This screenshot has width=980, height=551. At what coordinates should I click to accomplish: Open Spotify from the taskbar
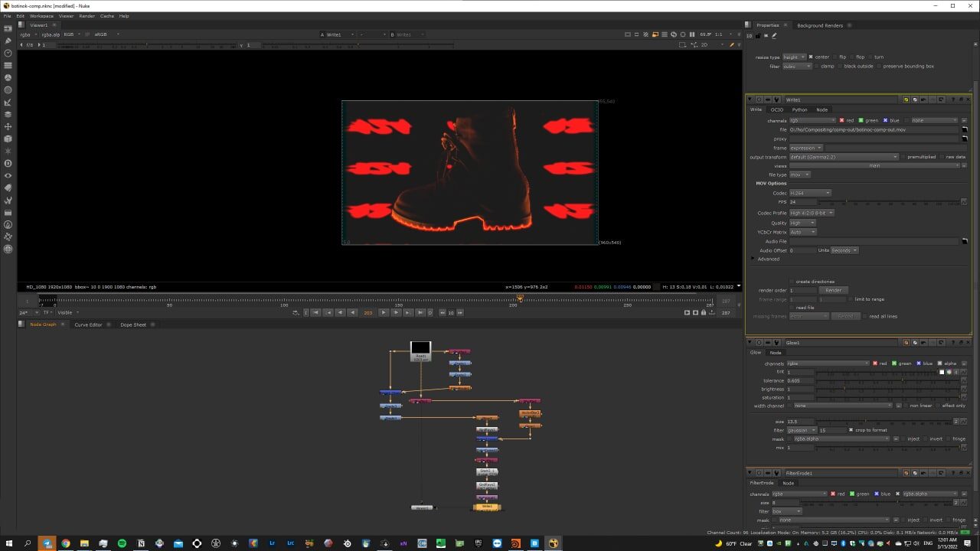(122, 543)
